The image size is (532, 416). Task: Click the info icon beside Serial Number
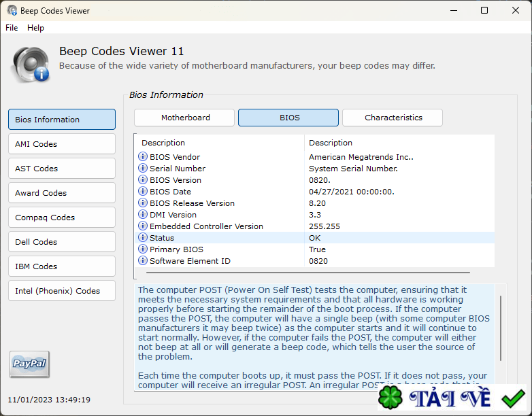coord(143,169)
